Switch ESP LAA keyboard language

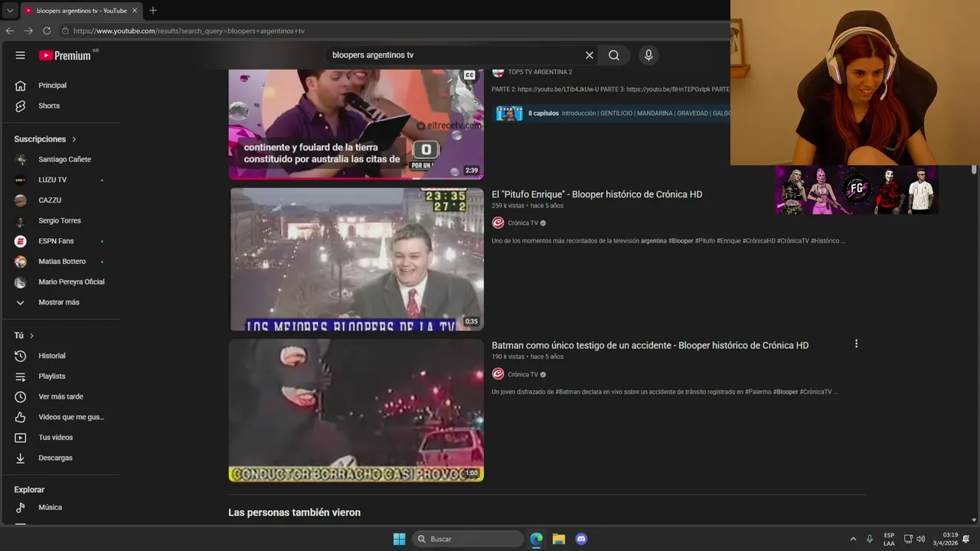(x=889, y=539)
